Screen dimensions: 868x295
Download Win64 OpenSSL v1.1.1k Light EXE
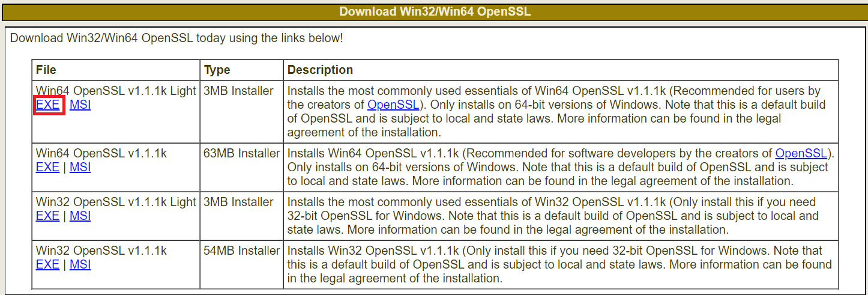48,105
